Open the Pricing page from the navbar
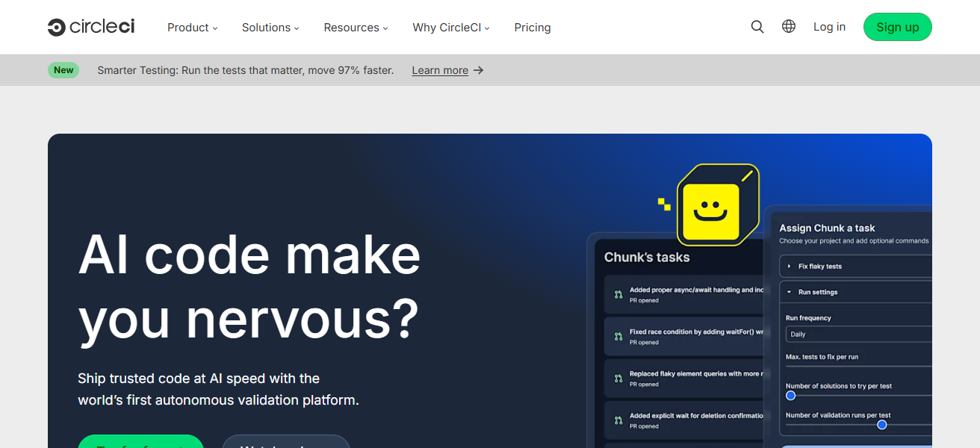 point(532,27)
